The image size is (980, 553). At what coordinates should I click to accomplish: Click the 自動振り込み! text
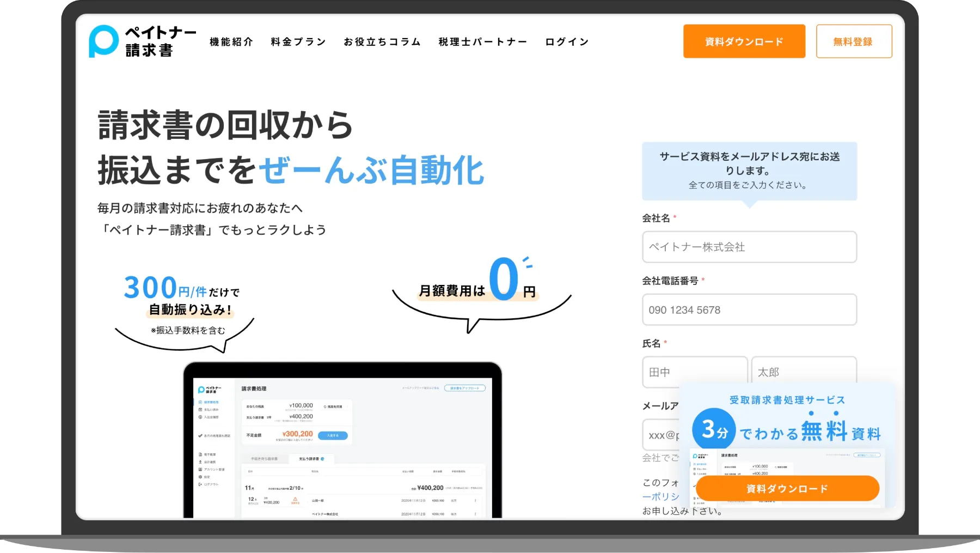[191, 310]
